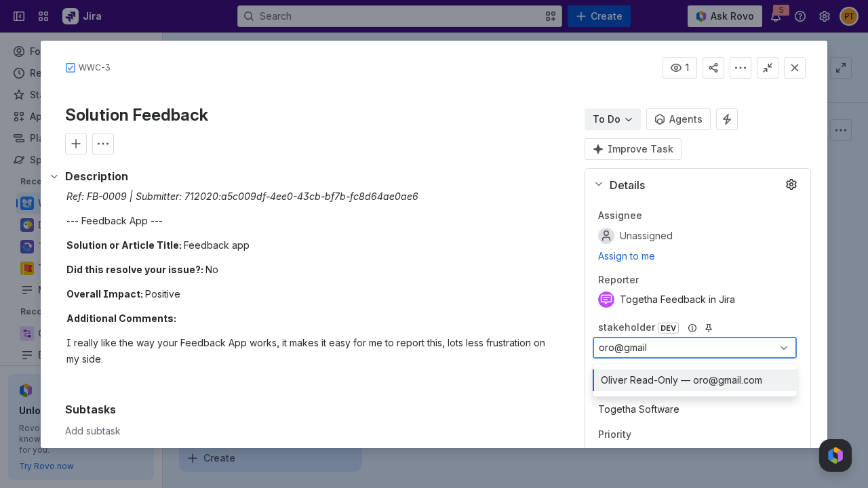The height and width of the screenshot is (488, 868).
Task: Add content with plus button under title
Action: (76, 144)
